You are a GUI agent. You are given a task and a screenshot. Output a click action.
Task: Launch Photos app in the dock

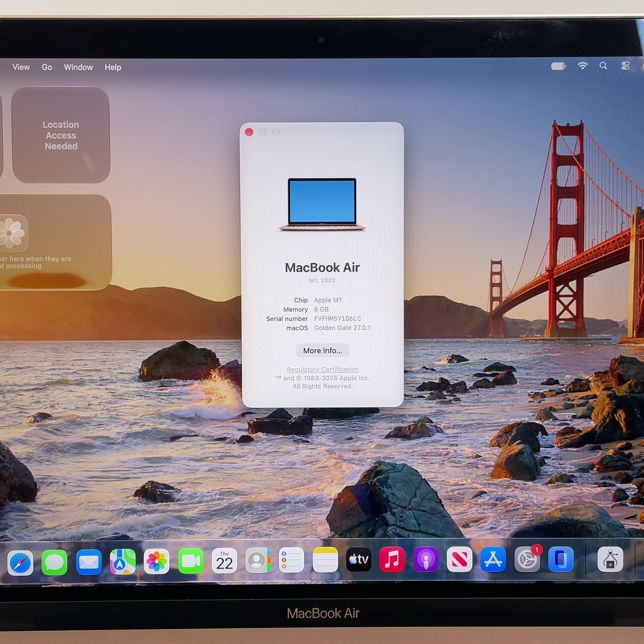[156, 562]
